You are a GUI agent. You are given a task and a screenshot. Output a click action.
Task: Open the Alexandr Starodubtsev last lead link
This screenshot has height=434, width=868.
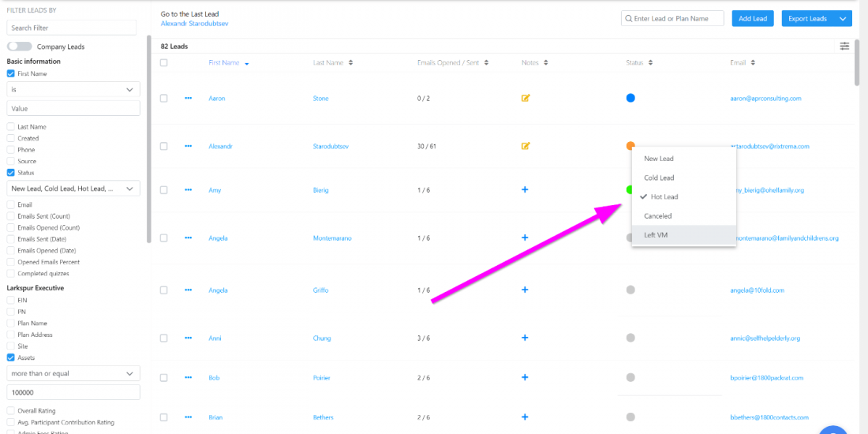[x=194, y=24]
